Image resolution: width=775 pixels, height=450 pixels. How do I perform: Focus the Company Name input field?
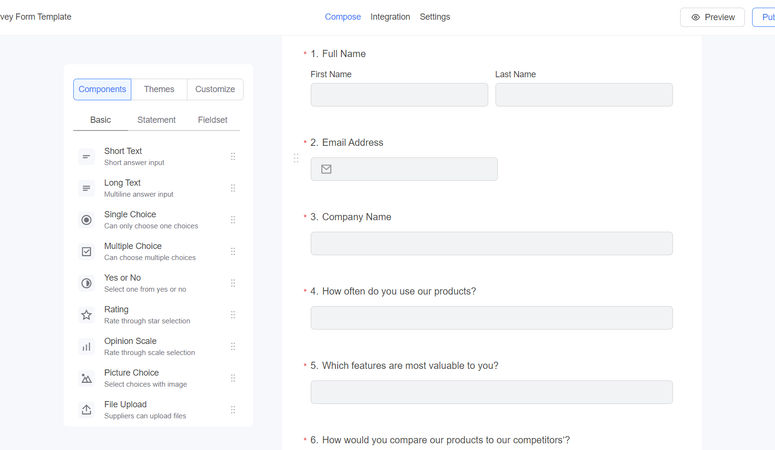pyautogui.click(x=491, y=244)
